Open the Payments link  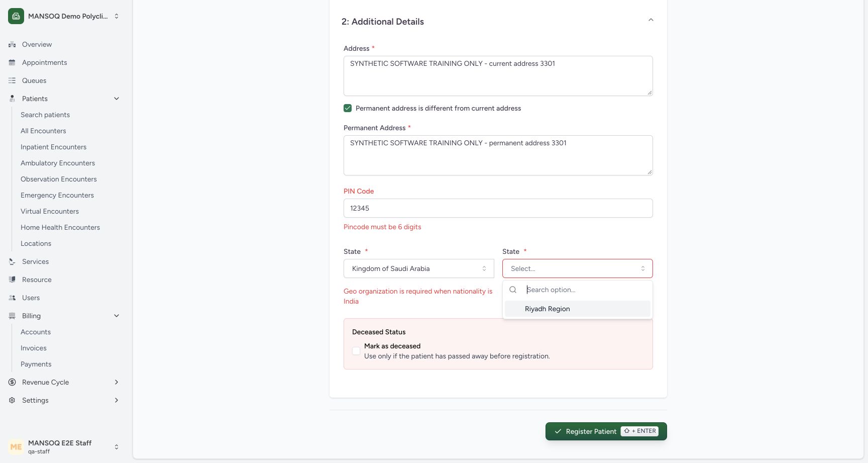tap(36, 364)
